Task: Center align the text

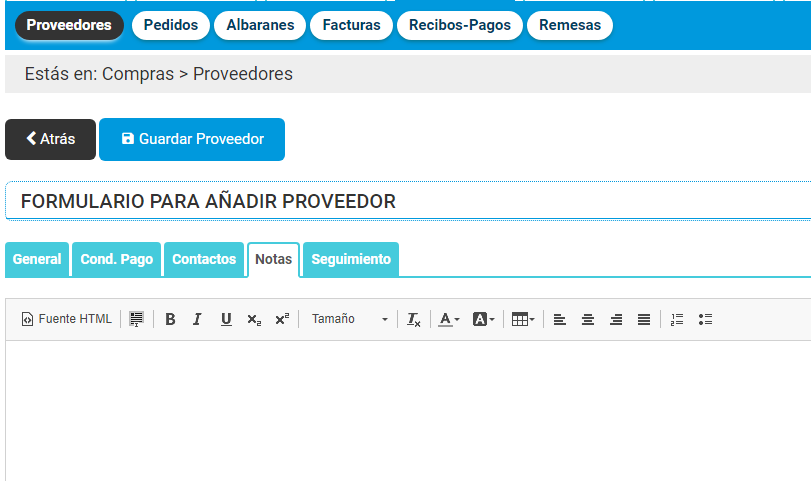Action: click(x=588, y=319)
